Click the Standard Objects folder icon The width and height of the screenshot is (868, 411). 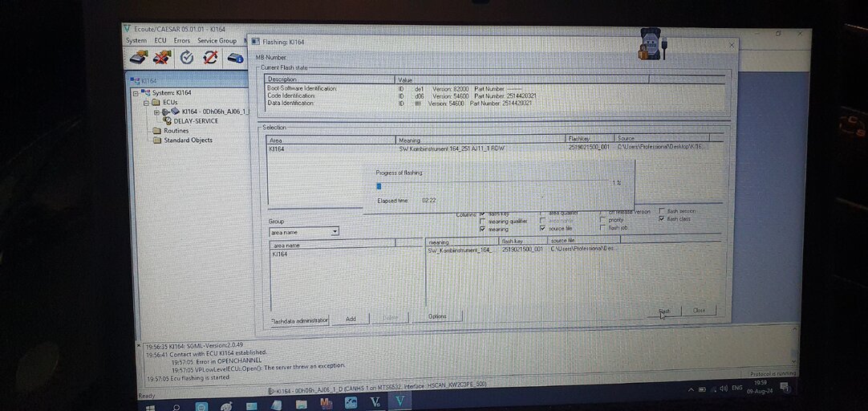156,140
